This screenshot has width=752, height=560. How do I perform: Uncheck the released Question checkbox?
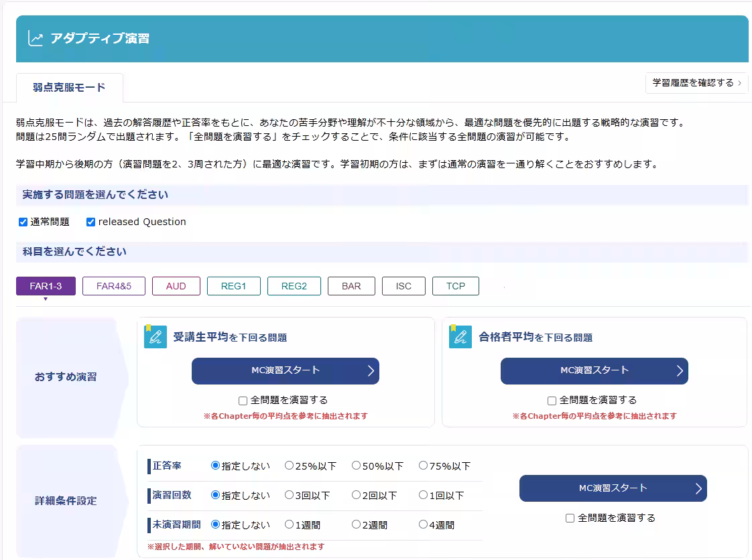pos(90,221)
